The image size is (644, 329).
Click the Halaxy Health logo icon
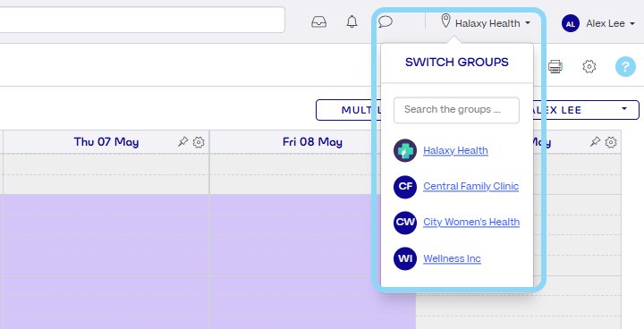[405, 150]
